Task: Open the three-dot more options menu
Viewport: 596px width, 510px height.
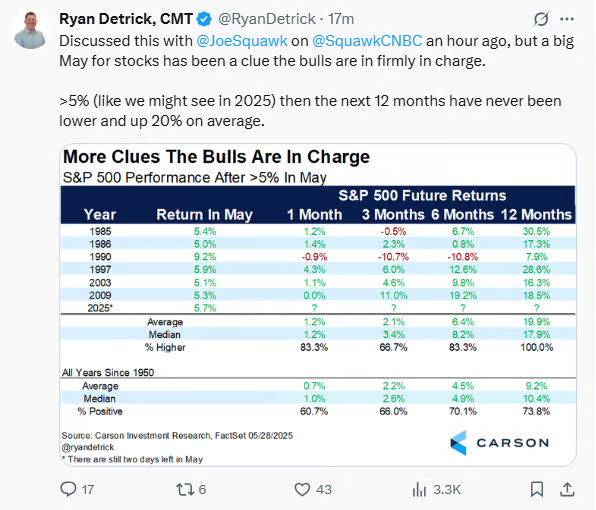Action: 567,19
